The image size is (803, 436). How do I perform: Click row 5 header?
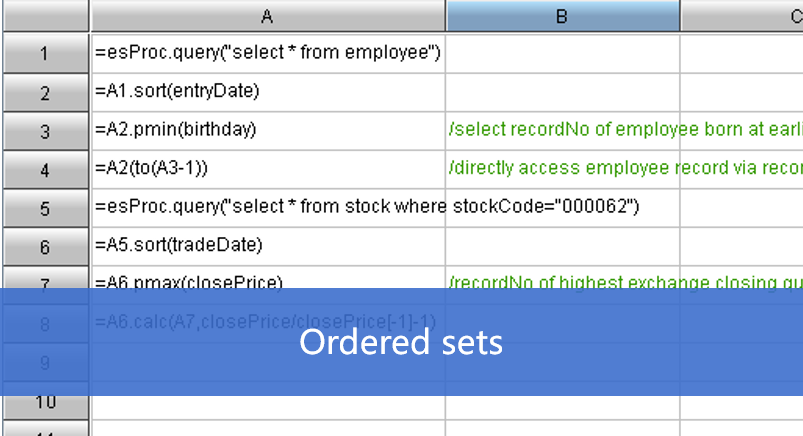coord(46,208)
